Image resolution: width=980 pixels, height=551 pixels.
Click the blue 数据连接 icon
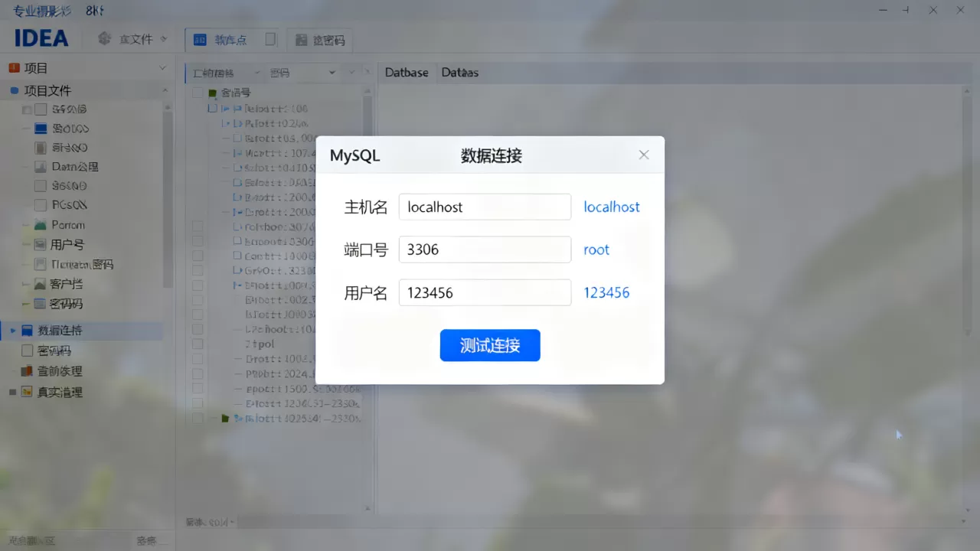(x=28, y=331)
